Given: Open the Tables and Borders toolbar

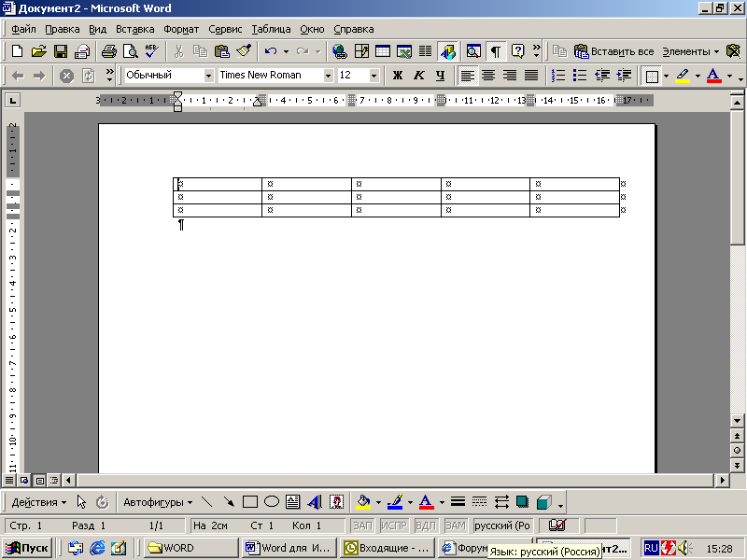Looking at the screenshot, I should [x=361, y=51].
